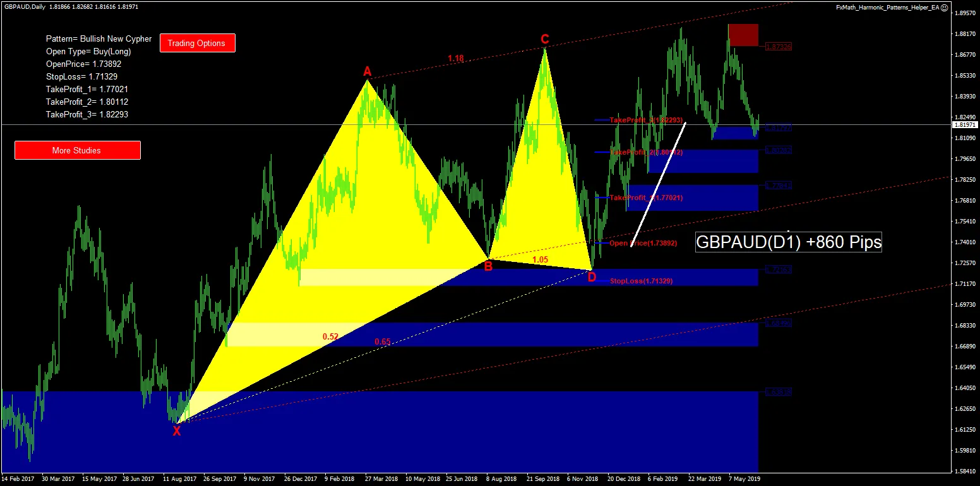Click the More Studies button
The width and height of the screenshot is (980, 486).
pyautogui.click(x=77, y=150)
